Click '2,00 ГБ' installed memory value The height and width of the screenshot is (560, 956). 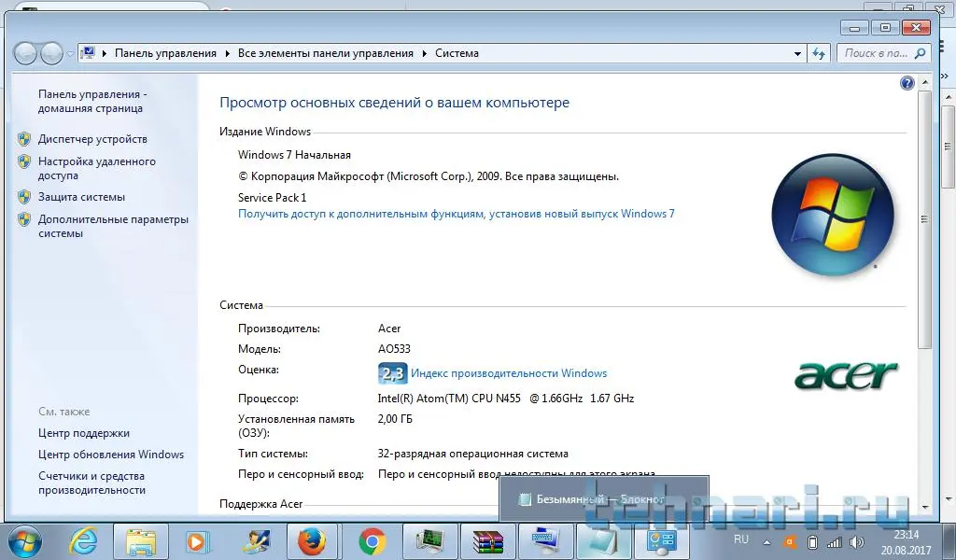pos(395,419)
